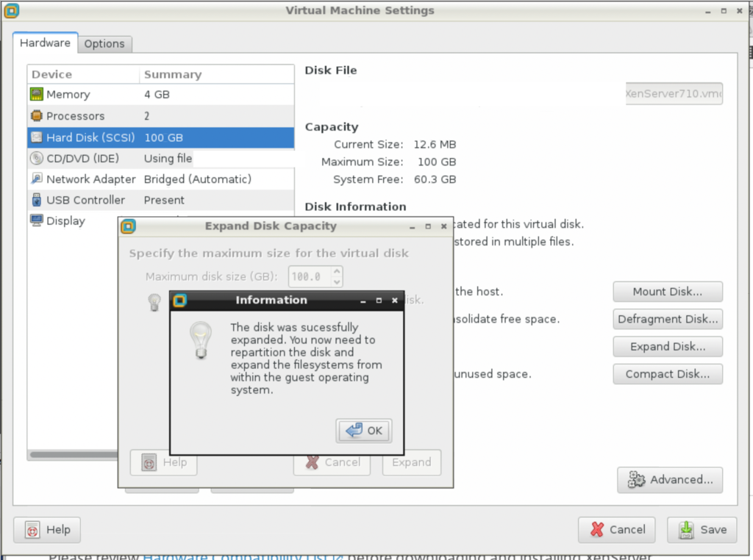This screenshot has height=560, width=753.
Task: Click the Summary column header
Action: (x=217, y=74)
